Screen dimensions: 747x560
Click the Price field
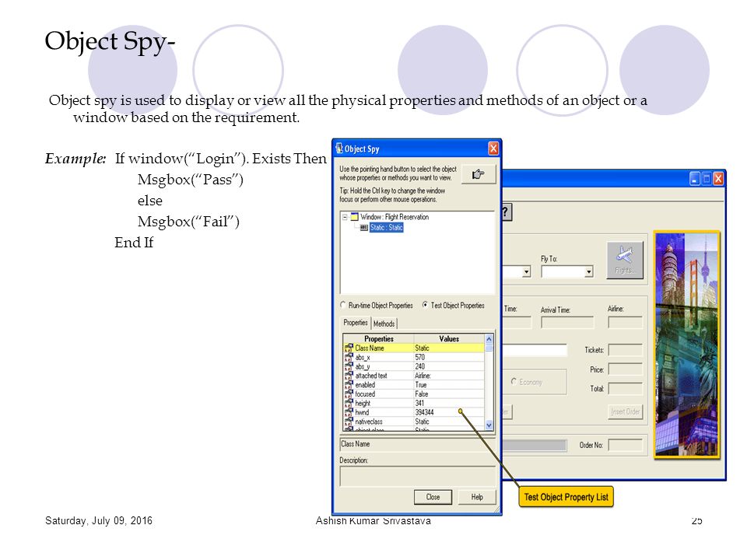[626, 369]
